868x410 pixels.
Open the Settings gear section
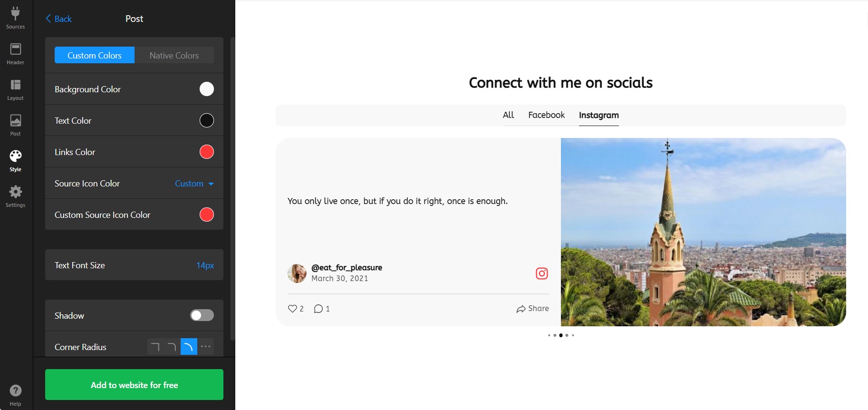[15, 196]
